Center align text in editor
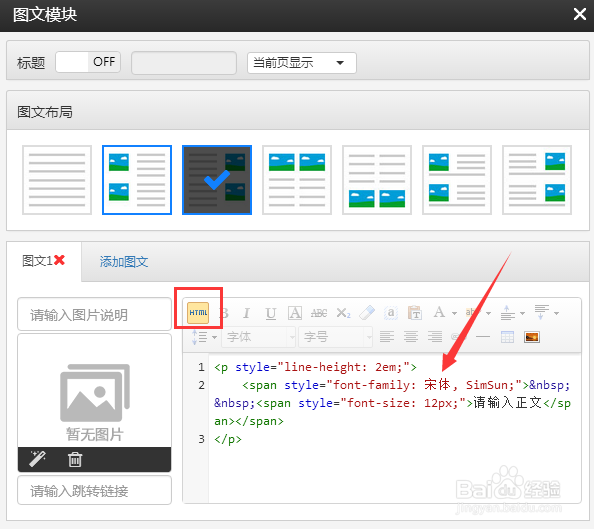The width and height of the screenshot is (594, 529). click(411, 337)
